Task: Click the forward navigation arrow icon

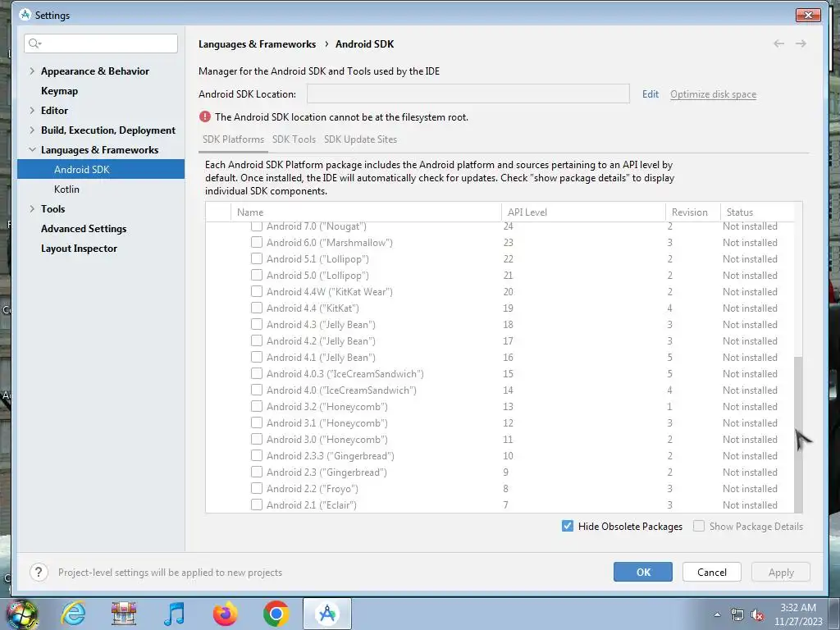Action: (x=801, y=43)
